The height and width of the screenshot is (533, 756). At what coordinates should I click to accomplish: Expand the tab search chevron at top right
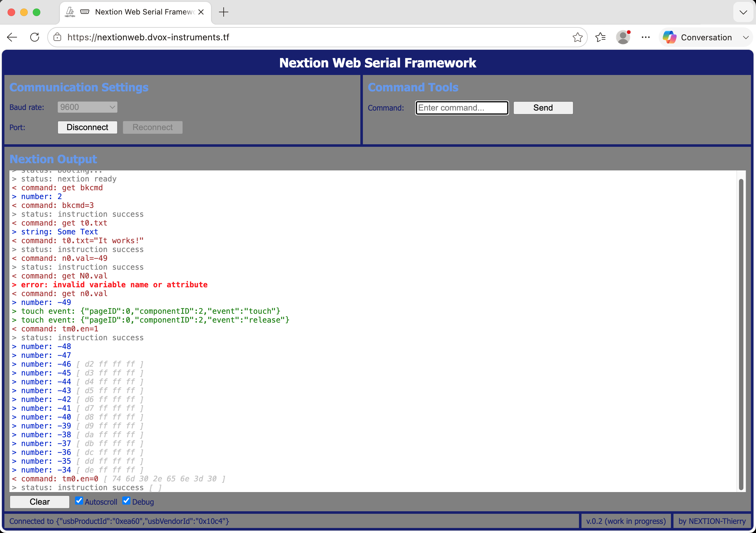[743, 12]
